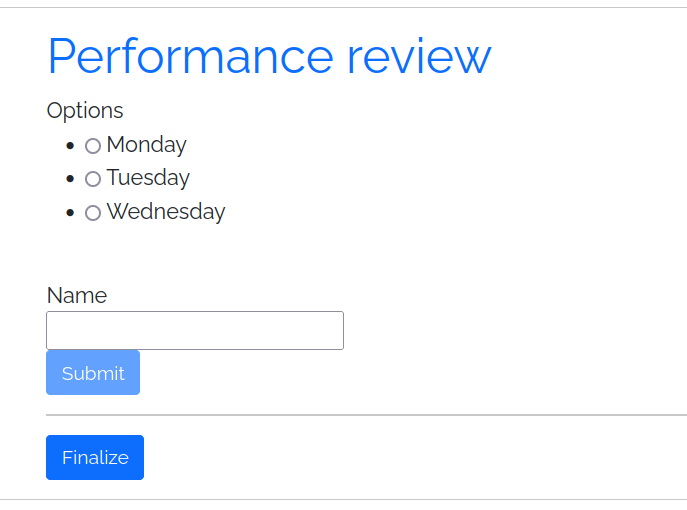Click the word review in the heading
This screenshot has width=687, height=510.
point(419,58)
